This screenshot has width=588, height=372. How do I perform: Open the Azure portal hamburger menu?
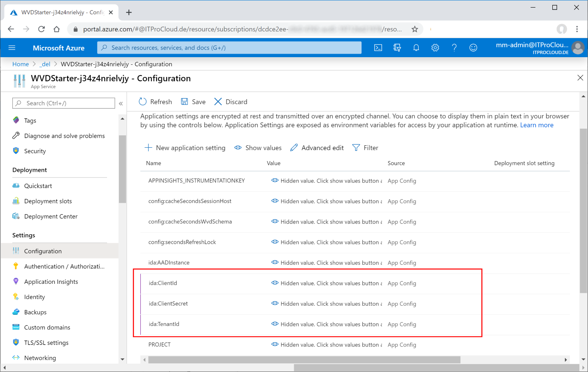[x=12, y=48]
